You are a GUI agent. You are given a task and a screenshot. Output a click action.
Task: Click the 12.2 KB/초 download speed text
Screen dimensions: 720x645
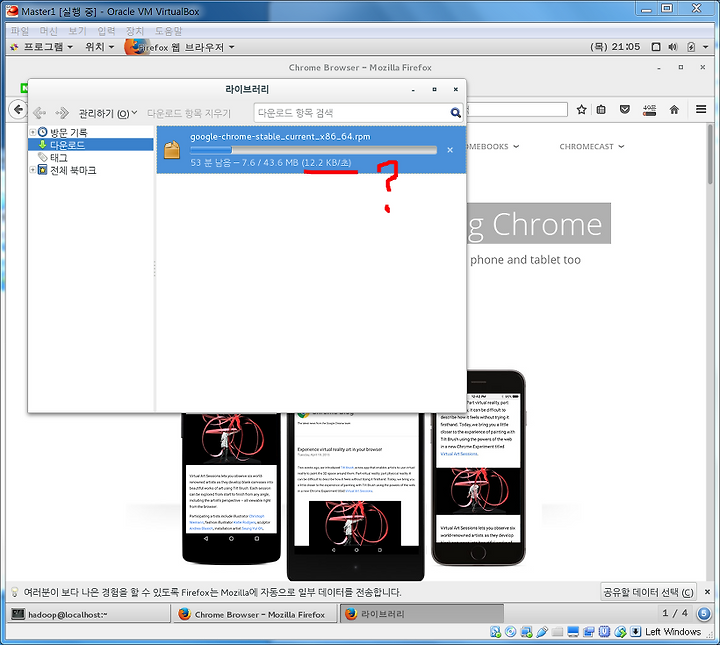[x=327, y=163]
